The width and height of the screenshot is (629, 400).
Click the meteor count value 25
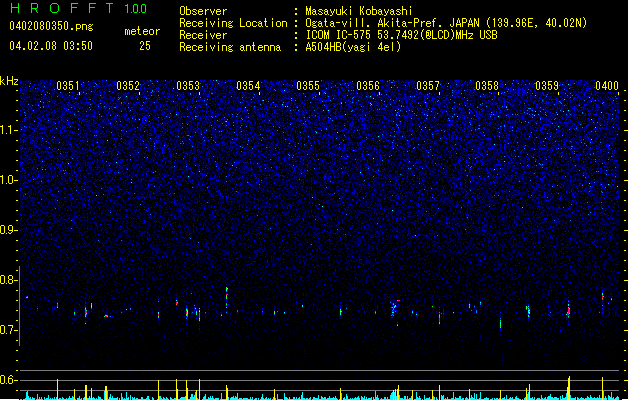pyautogui.click(x=145, y=46)
